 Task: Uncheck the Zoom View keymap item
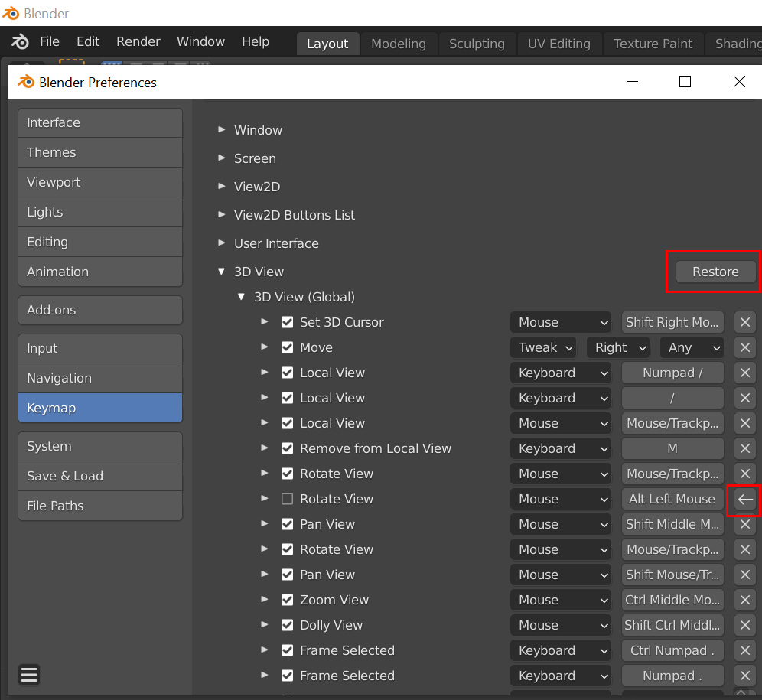coord(287,601)
